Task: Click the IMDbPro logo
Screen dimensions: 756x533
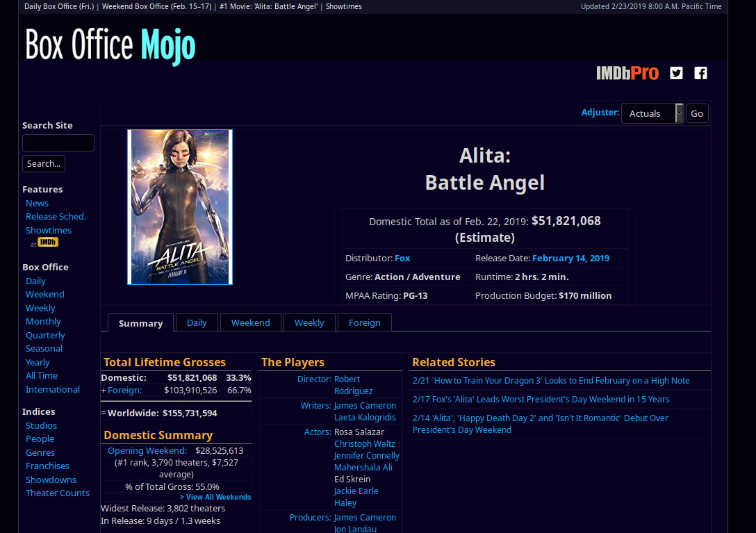Action: coord(627,73)
